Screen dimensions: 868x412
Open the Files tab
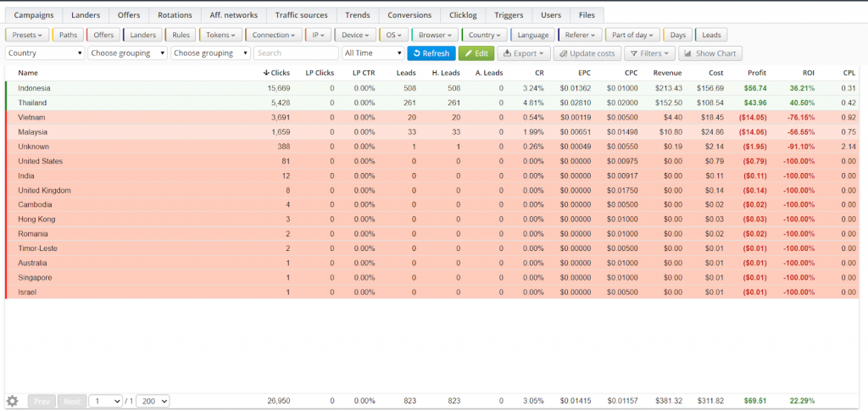[x=587, y=15]
